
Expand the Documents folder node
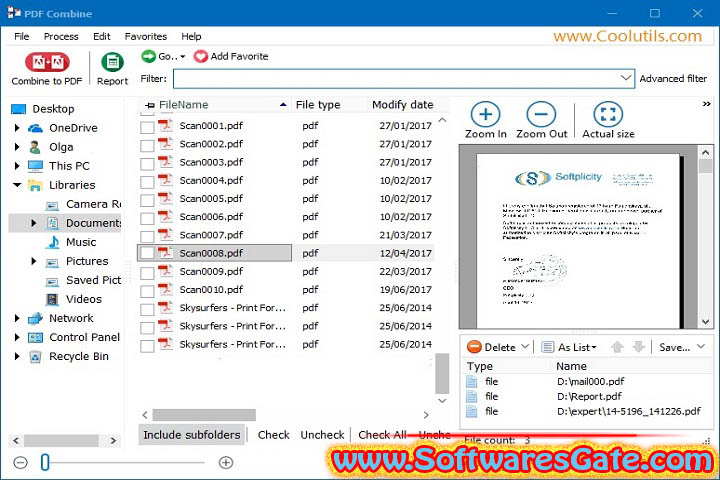(x=34, y=223)
